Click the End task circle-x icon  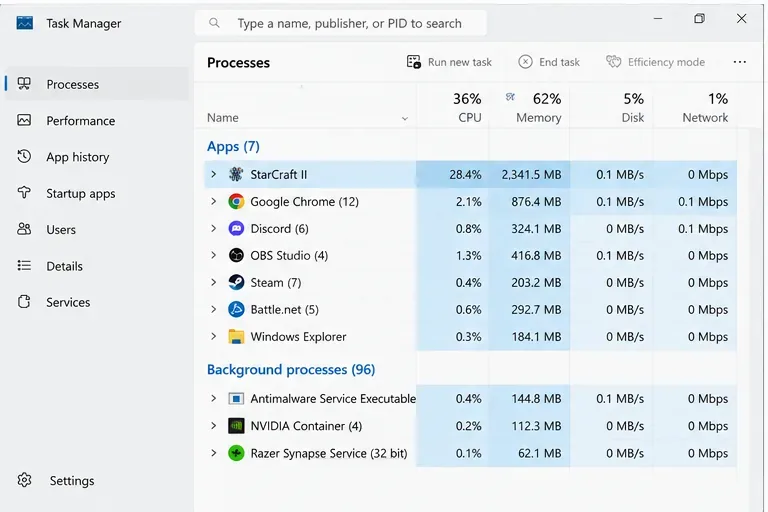click(x=525, y=62)
